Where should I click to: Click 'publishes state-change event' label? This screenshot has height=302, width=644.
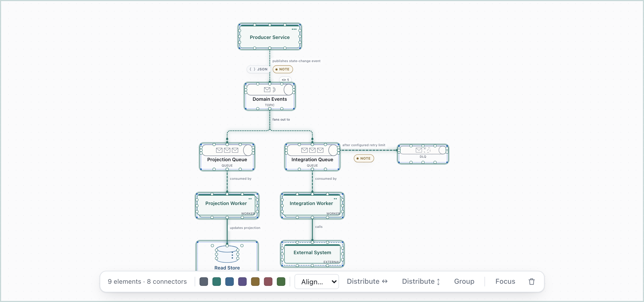[296, 61]
